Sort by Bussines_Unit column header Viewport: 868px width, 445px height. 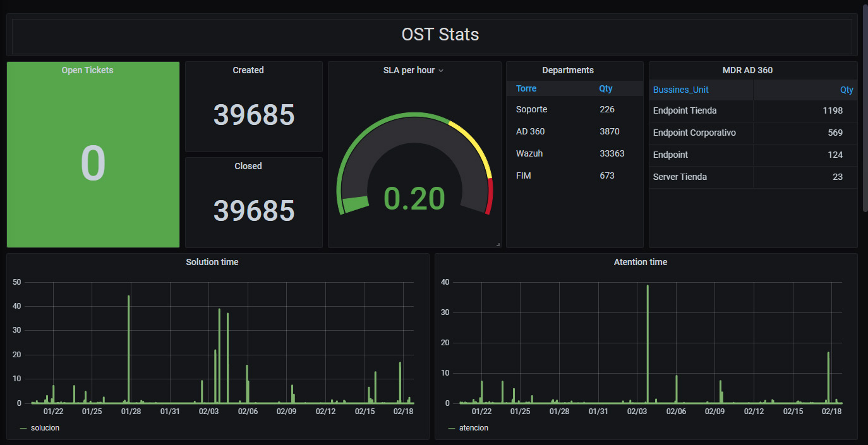[680, 90]
